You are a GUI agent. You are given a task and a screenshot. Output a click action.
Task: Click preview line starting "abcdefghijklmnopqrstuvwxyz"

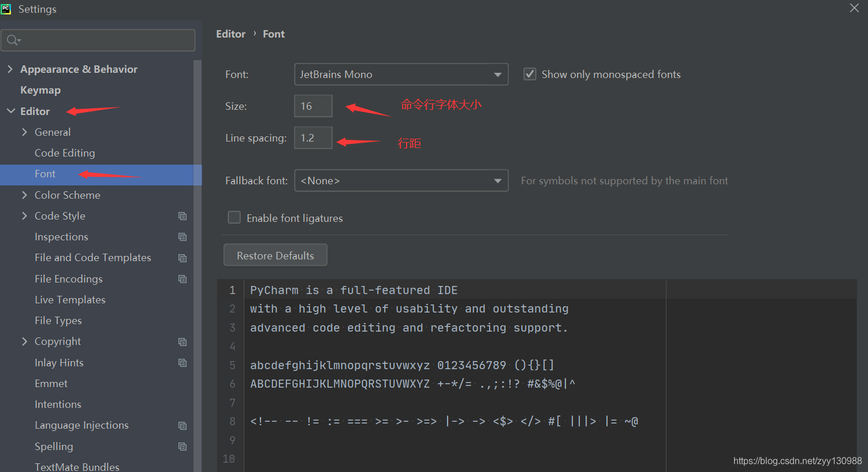click(x=402, y=365)
